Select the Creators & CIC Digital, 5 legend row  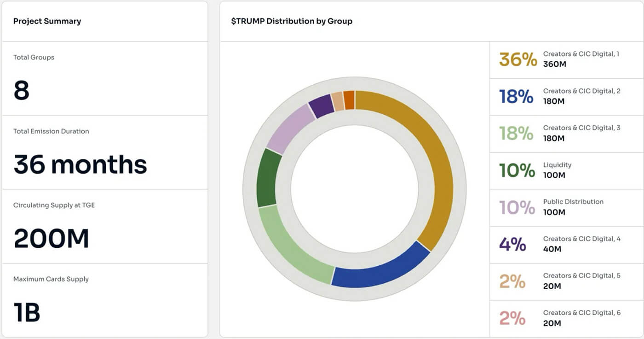click(566, 281)
